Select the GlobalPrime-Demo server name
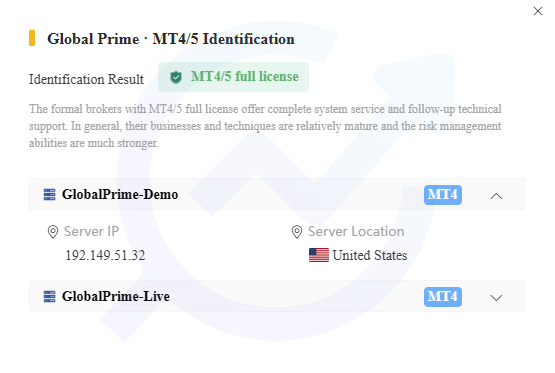The height and width of the screenshot is (373, 555). 120,194
